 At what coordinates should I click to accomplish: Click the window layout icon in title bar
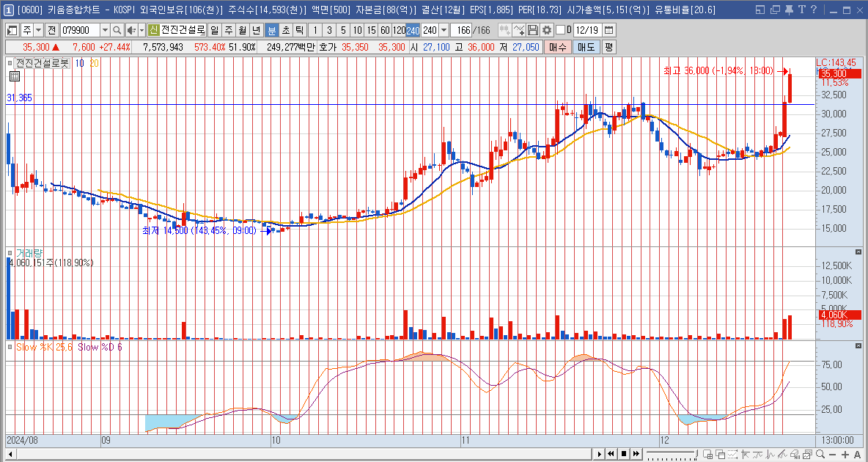[761, 10]
